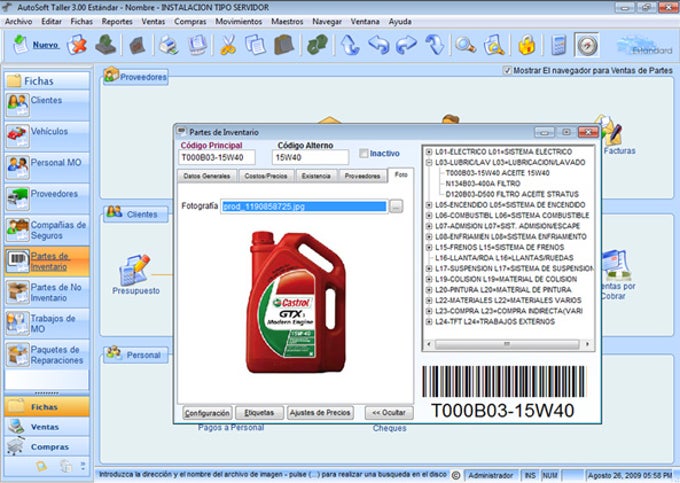The height and width of the screenshot is (483, 680).
Task: Open Partes de No Inventario sidebar item
Action: [x=47, y=292]
